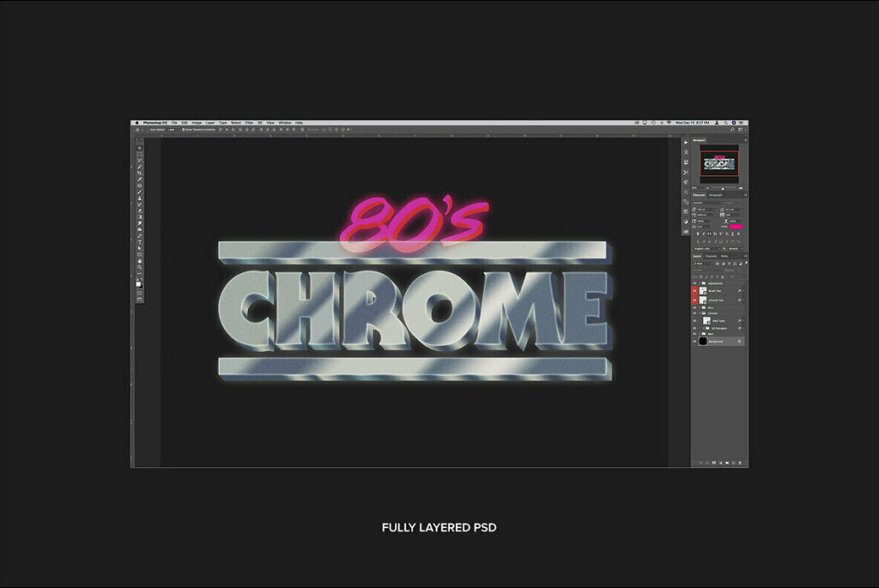The height and width of the screenshot is (588, 879).
Task: Open the Filter menu
Action: click(x=249, y=123)
